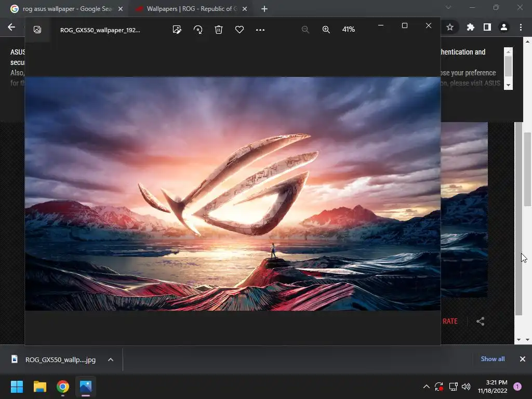Toggle the Chrome side panel icon
This screenshot has height=399, width=532.
coord(487,27)
